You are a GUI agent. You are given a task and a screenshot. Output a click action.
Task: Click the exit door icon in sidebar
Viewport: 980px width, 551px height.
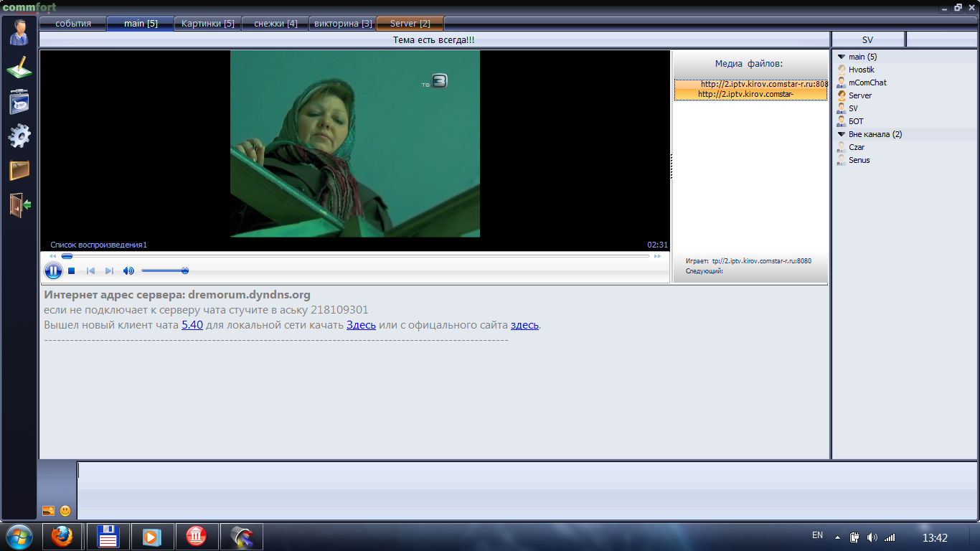[x=19, y=204]
